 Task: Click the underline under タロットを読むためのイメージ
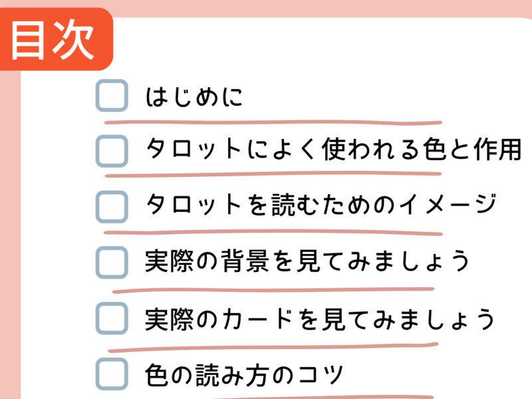click(x=273, y=233)
